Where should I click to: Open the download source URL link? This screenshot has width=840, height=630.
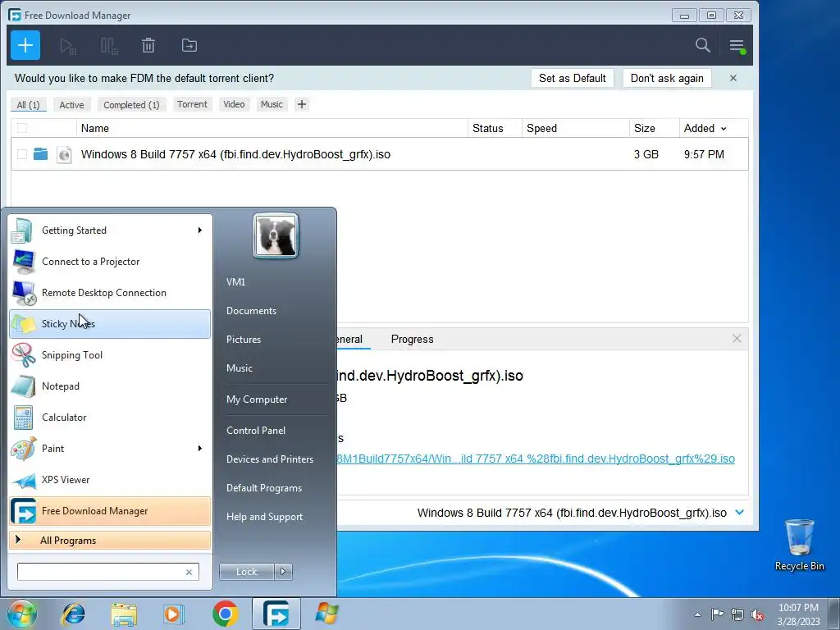click(536, 459)
